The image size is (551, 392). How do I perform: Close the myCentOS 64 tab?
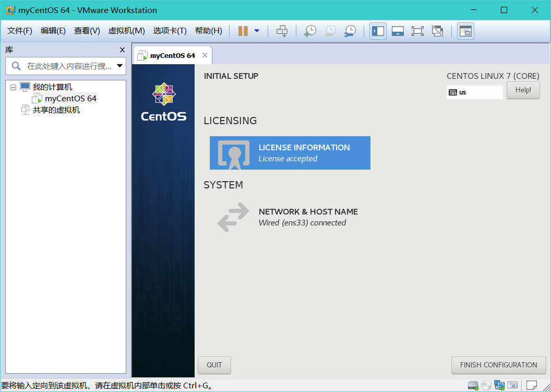[205, 55]
